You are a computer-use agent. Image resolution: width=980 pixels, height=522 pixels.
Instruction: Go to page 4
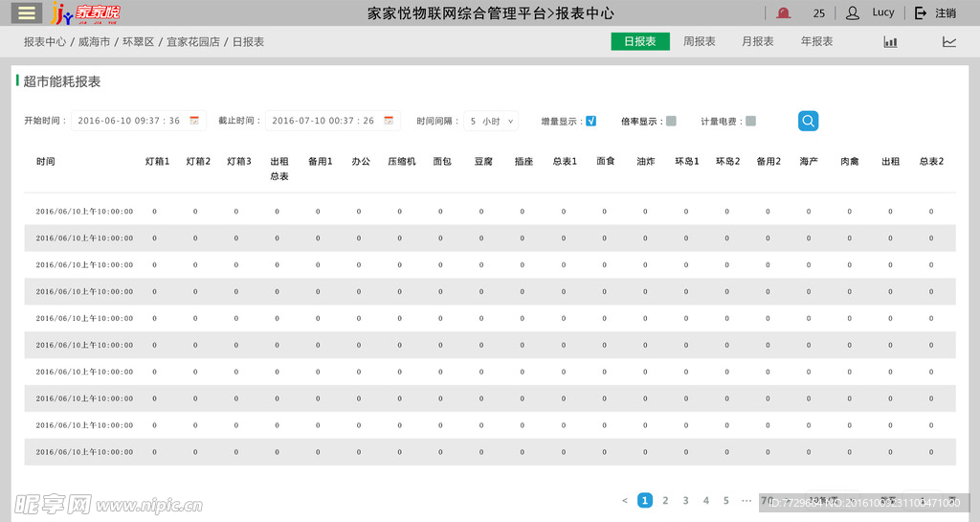point(705,500)
